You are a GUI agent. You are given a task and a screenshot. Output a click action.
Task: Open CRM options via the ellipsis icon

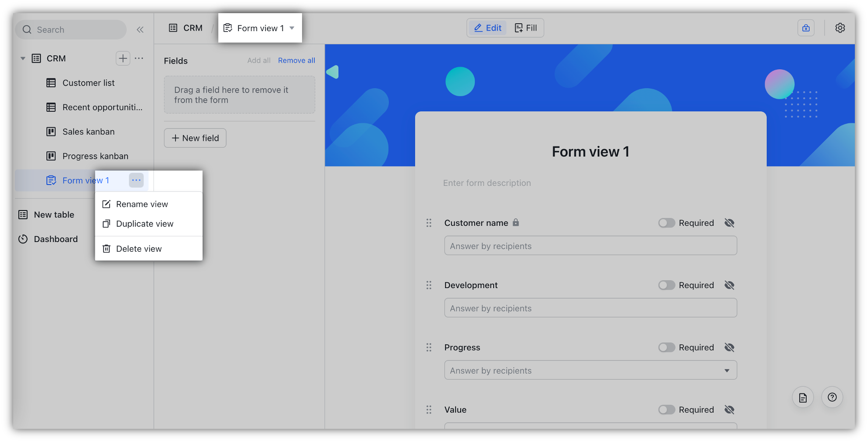click(x=139, y=58)
